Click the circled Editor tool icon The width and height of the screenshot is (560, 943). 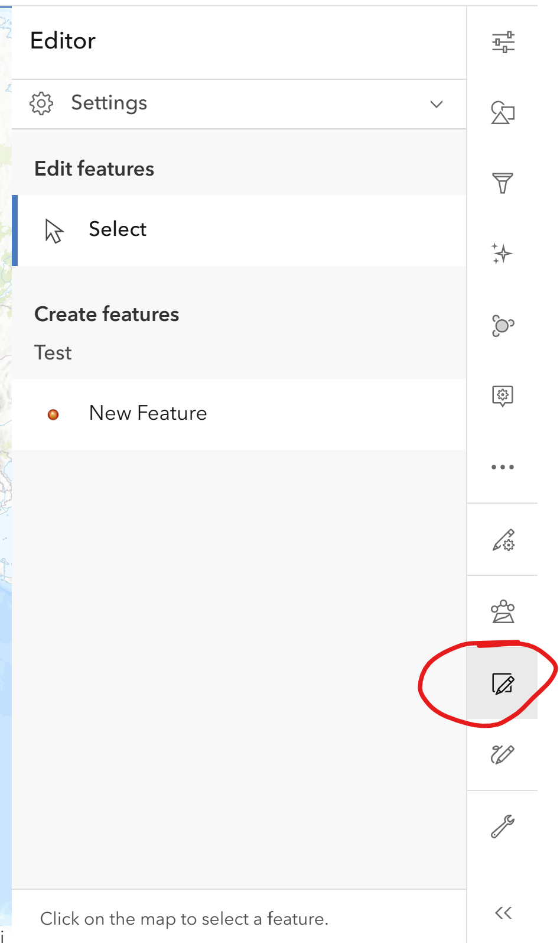502,685
